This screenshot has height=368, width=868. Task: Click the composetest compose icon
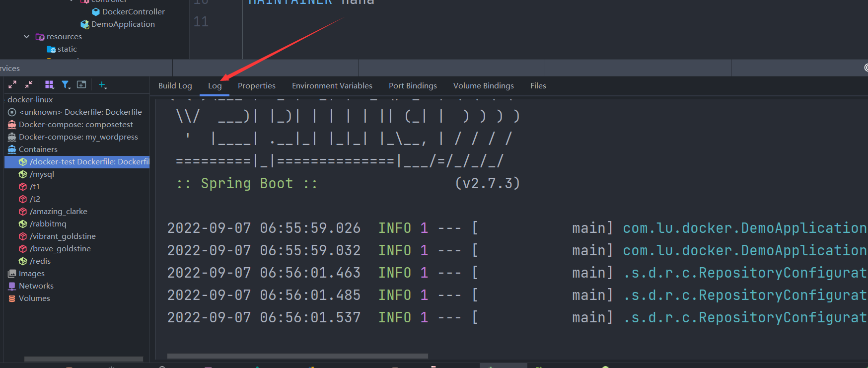12,125
